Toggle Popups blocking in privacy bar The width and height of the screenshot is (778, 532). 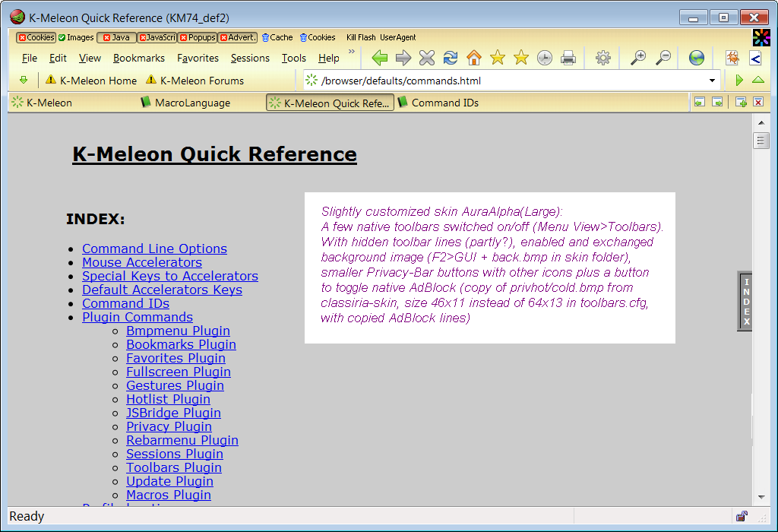point(198,37)
